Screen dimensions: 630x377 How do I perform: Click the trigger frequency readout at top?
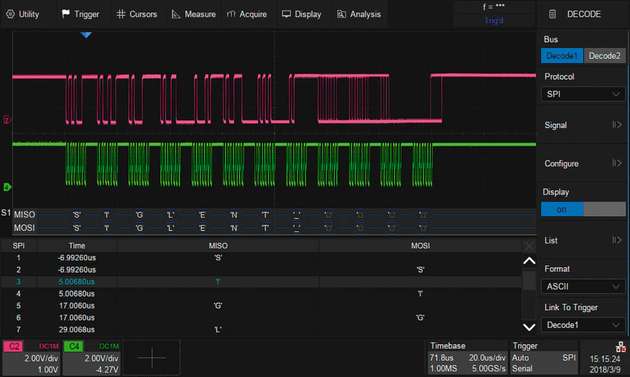click(x=494, y=6)
